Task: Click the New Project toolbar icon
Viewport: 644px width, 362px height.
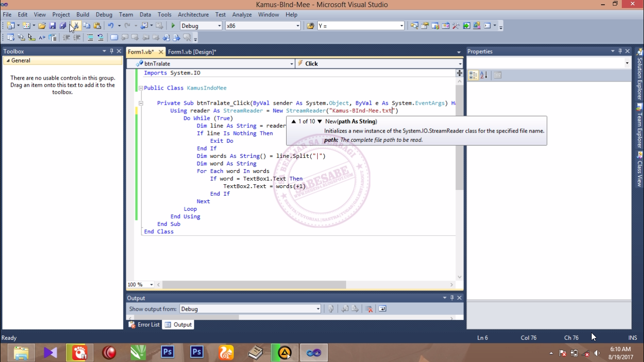Action: point(10,26)
